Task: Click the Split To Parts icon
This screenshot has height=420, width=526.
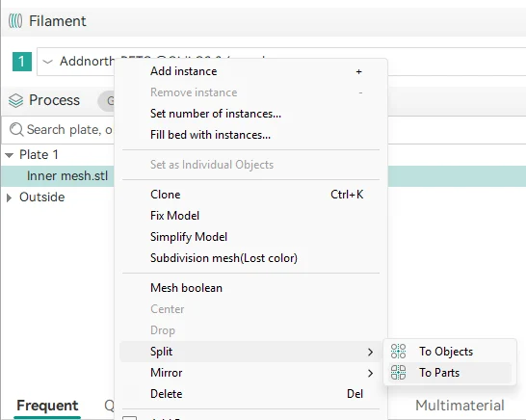Action: (x=398, y=373)
